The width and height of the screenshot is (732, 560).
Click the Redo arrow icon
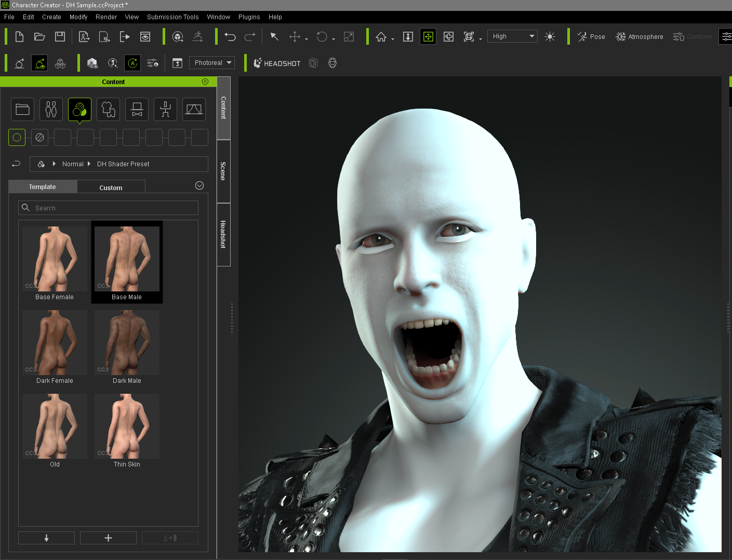(250, 36)
